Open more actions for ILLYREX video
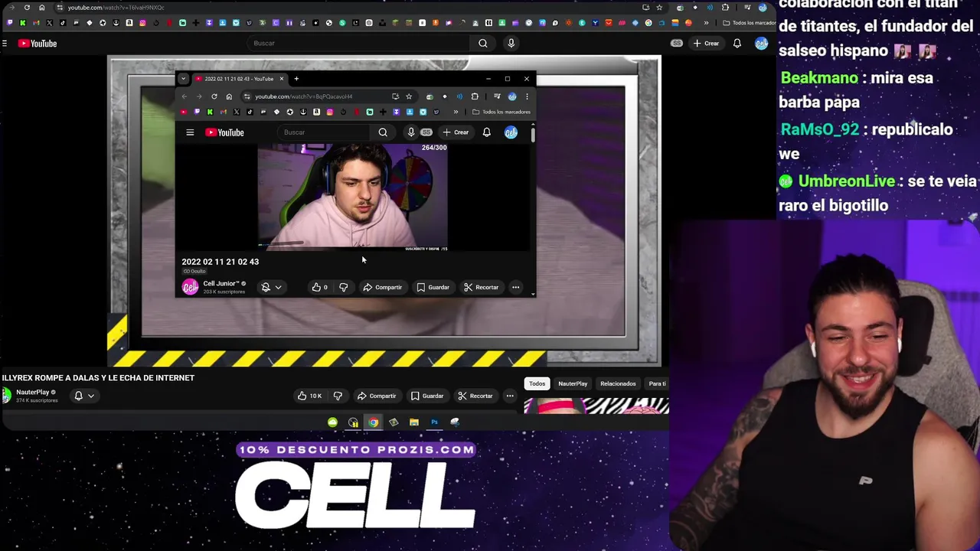 pos(510,396)
